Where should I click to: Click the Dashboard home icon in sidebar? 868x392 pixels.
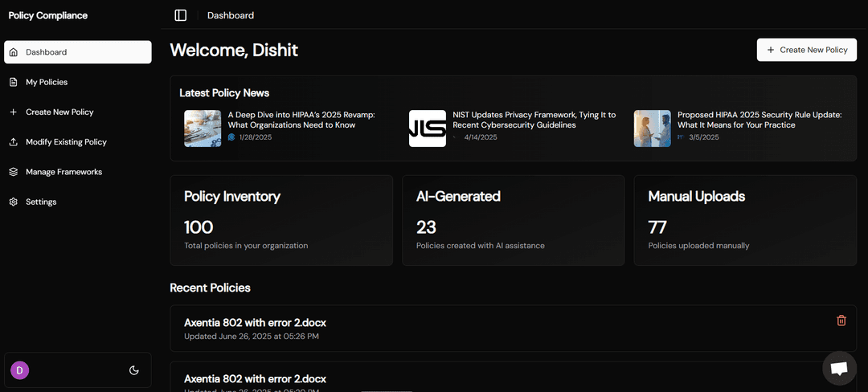click(14, 52)
